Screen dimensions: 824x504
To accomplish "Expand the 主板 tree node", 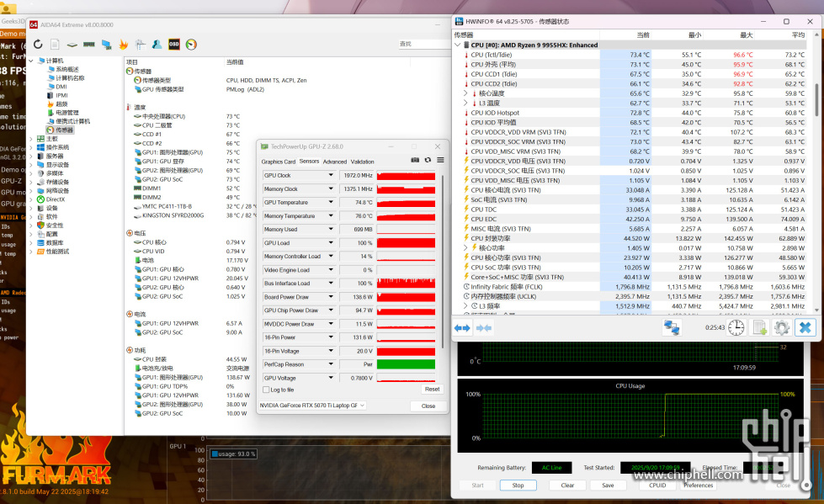I will click(x=31, y=139).
